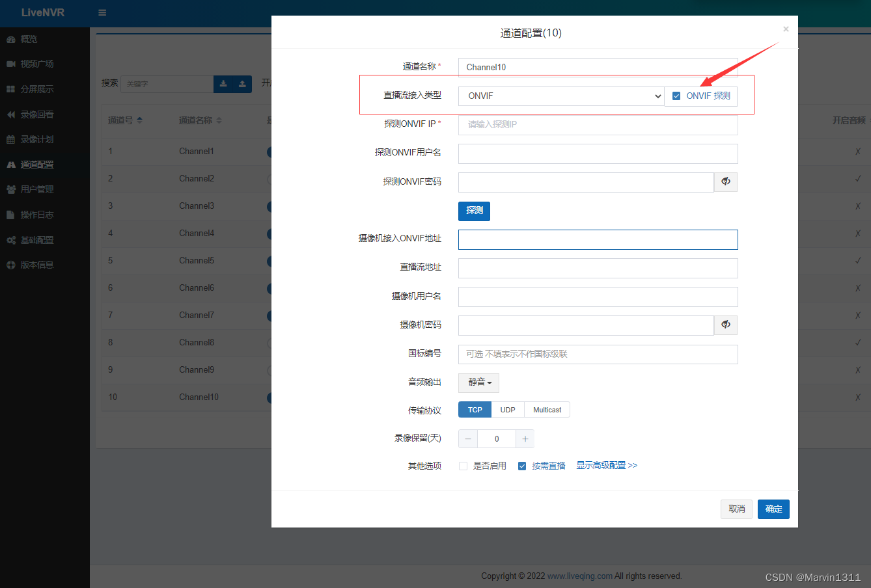The image size is (871, 588).
Task: Click Channel1 name in table
Action: point(197,152)
